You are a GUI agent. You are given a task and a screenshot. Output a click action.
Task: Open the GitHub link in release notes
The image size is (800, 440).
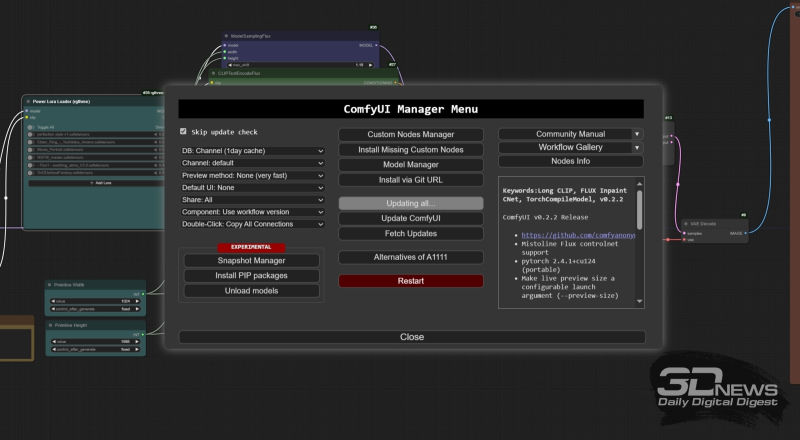point(578,236)
